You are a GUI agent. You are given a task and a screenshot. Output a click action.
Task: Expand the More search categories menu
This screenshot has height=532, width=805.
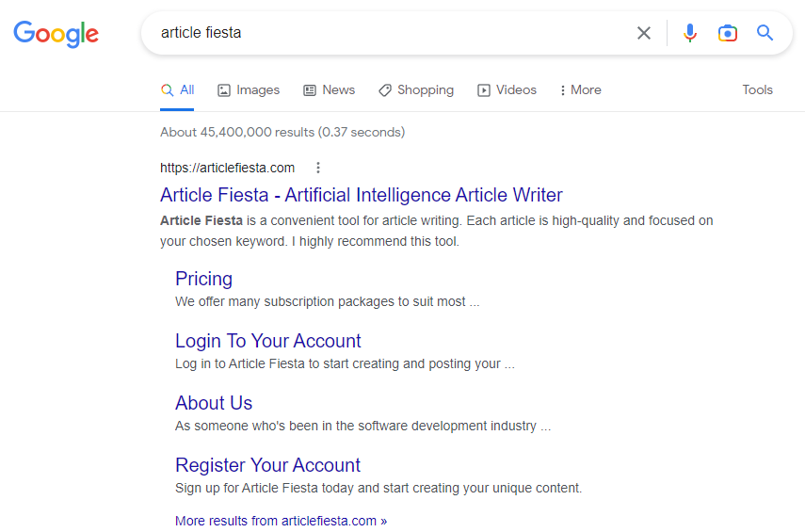[580, 90]
